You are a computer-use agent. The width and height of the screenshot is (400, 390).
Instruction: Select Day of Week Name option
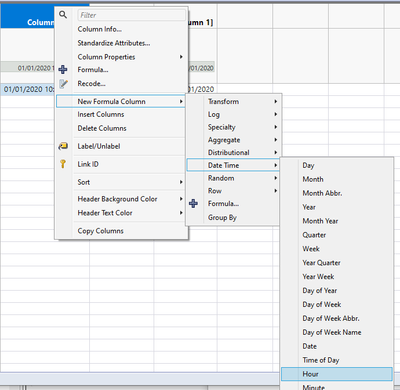point(332,332)
